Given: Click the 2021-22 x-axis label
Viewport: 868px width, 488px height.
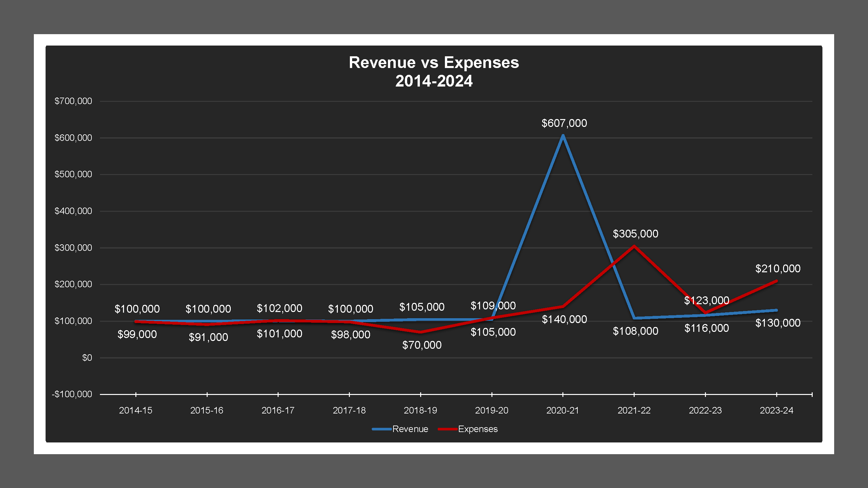Looking at the screenshot, I should [x=634, y=410].
